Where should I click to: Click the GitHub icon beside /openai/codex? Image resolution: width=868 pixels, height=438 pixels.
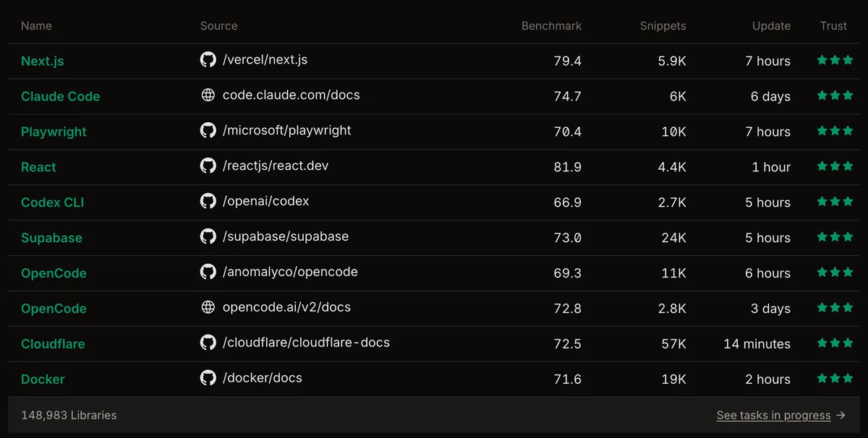point(208,202)
